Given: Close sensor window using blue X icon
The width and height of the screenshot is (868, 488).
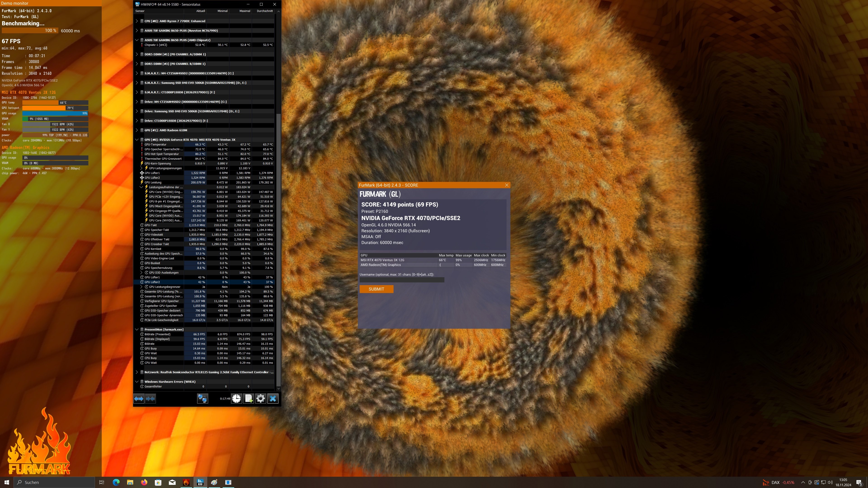Looking at the screenshot, I should point(273,399).
